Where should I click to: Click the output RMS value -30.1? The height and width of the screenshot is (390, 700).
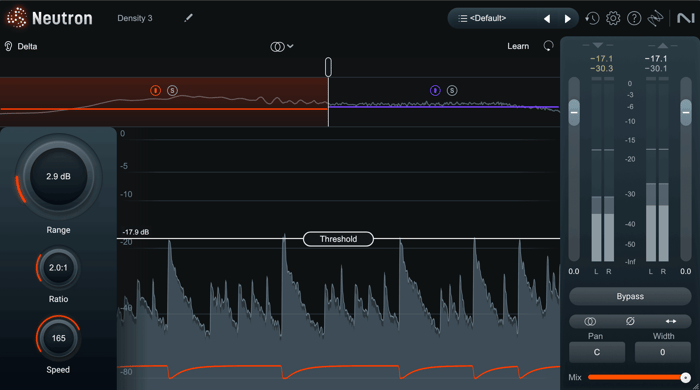pyautogui.click(x=656, y=68)
